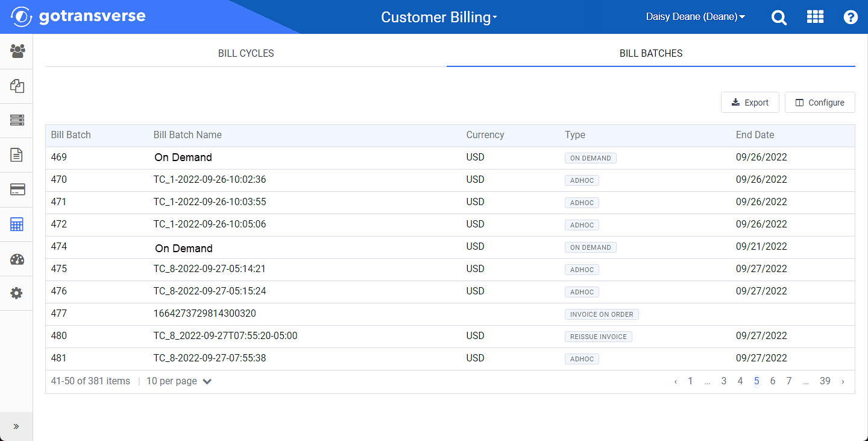Open bill batch 469 row
868x441 pixels.
point(450,157)
